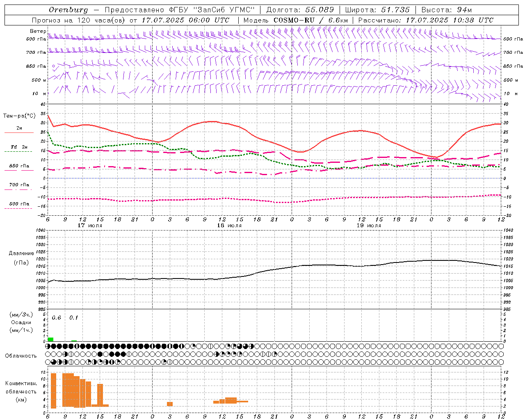The width and height of the screenshot is (525, 420).
Task: Click the Давление panel label
Action: pos(21,253)
